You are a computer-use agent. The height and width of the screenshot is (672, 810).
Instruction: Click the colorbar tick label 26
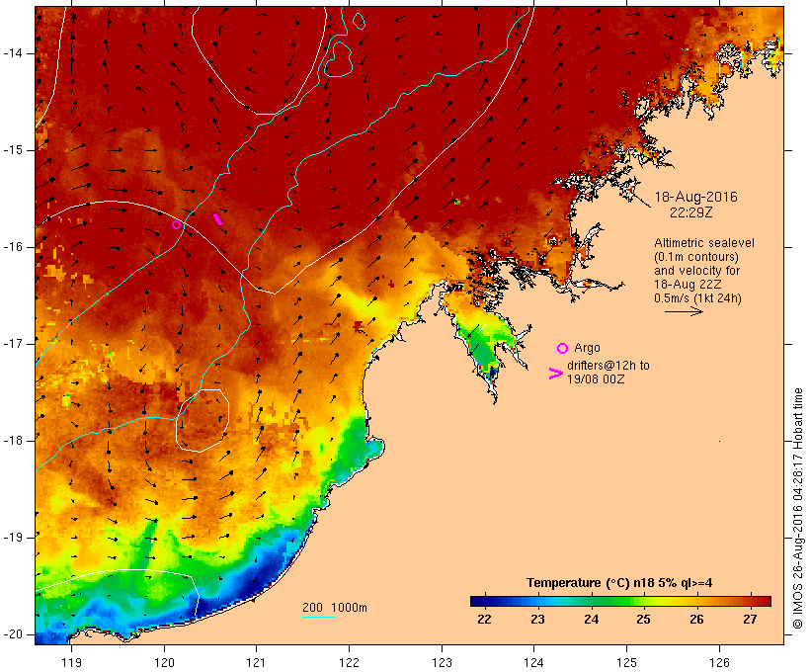pyautogui.click(x=696, y=619)
